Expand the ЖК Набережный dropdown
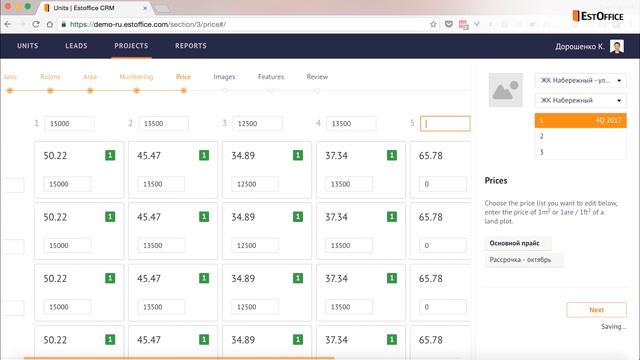The image size is (640, 360). pyautogui.click(x=580, y=100)
